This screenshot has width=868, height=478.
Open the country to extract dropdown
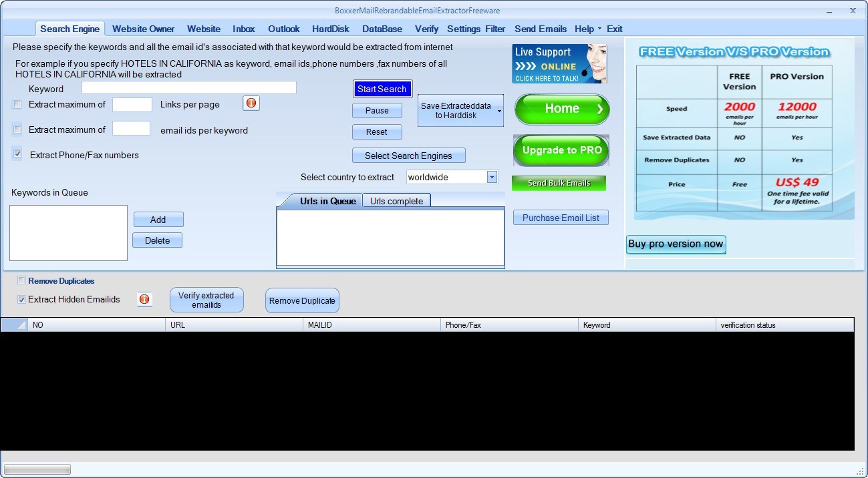point(492,177)
